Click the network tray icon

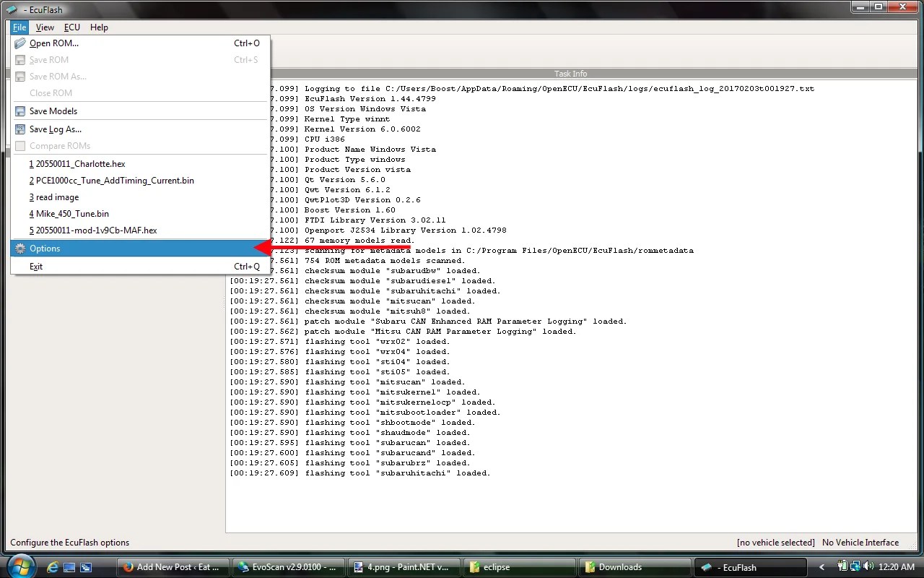pyautogui.click(x=854, y=567)
